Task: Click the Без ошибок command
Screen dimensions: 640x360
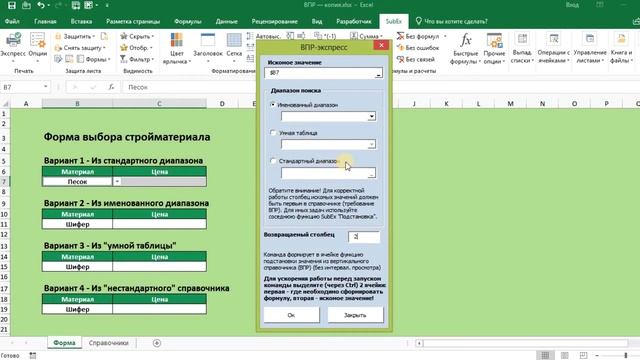Action: (418, 48)
